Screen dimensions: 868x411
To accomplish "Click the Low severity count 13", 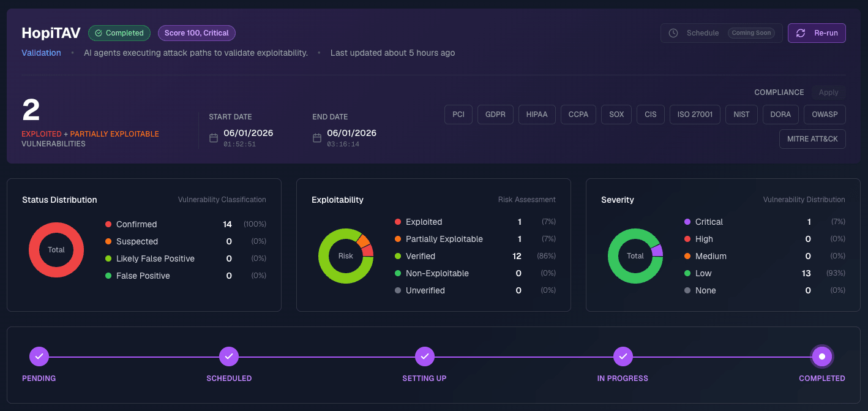I will (x=807, y=274).
